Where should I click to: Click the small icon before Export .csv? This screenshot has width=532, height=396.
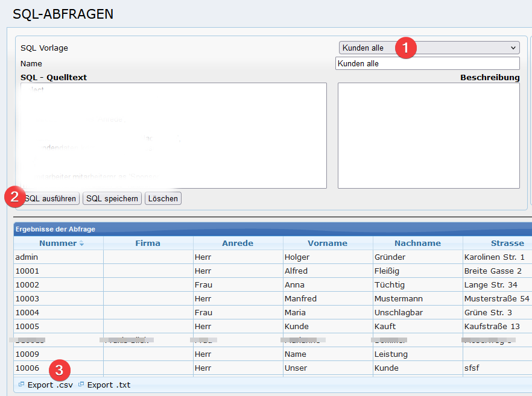point(21,385)
